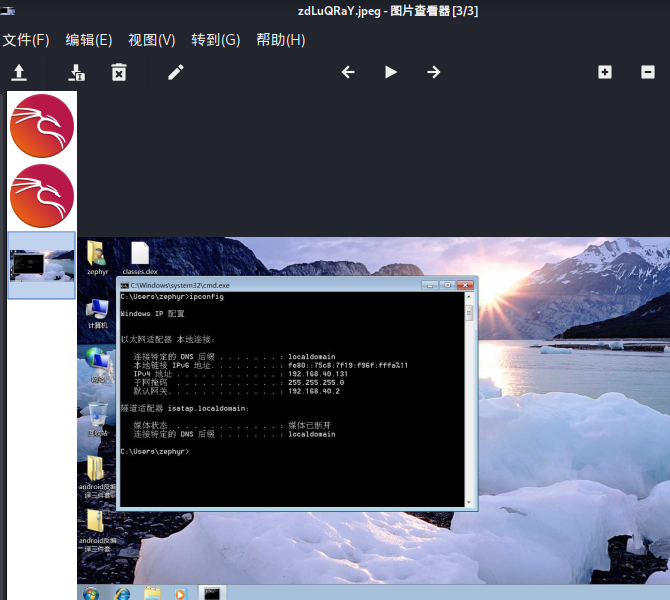The image size is (670, 600).
Task: Click the Internet Explorer taskbar icon
Action: pos(122,593)
